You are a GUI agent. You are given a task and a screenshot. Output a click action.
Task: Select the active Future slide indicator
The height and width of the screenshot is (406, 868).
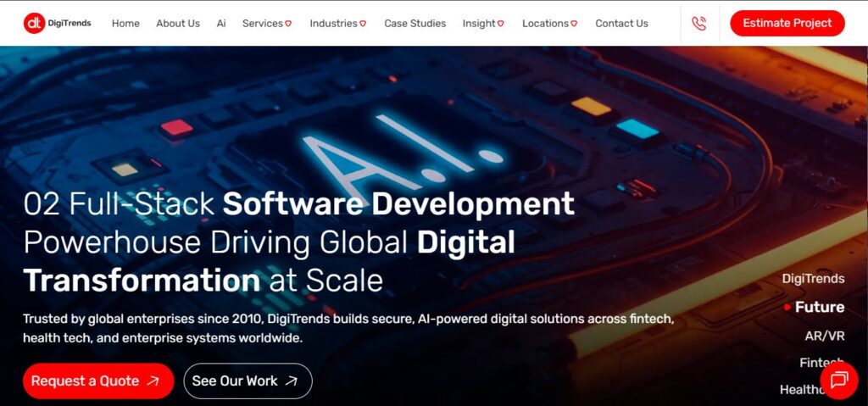(x=819, y=307)
